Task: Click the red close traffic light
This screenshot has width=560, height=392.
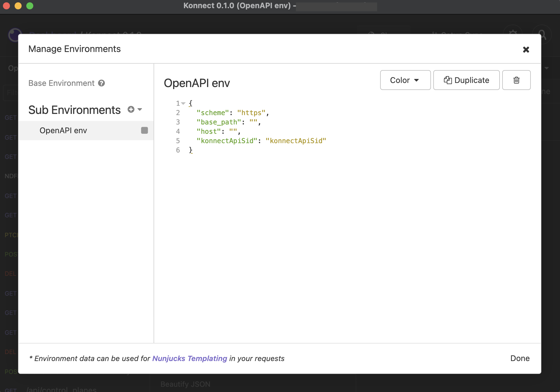Action: point(6,6)
